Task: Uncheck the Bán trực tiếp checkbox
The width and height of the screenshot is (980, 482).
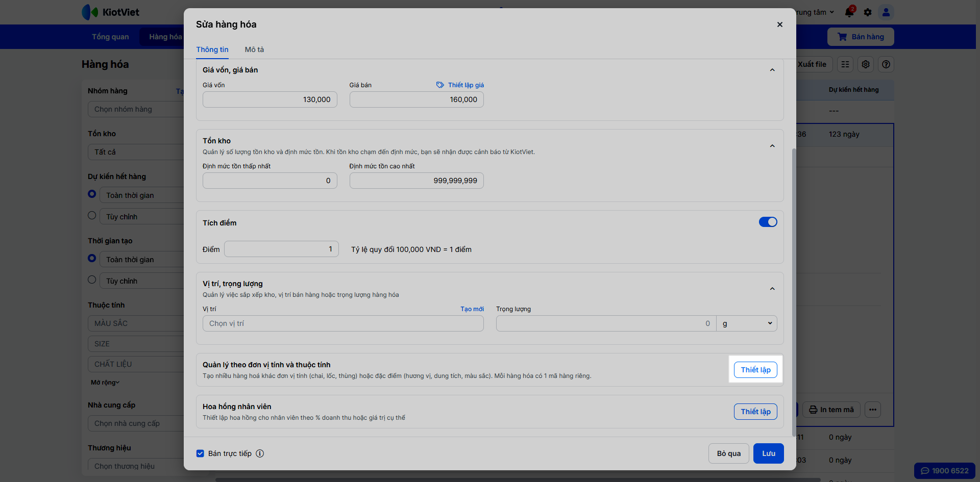Action: pyautogui.click(x=200, y=453)
